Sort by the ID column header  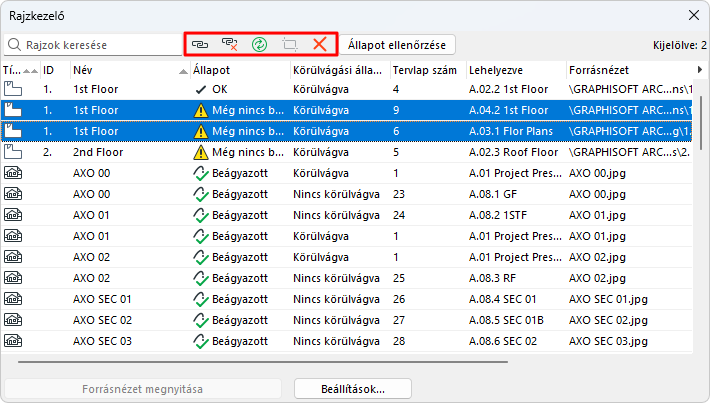click(55, 70)
